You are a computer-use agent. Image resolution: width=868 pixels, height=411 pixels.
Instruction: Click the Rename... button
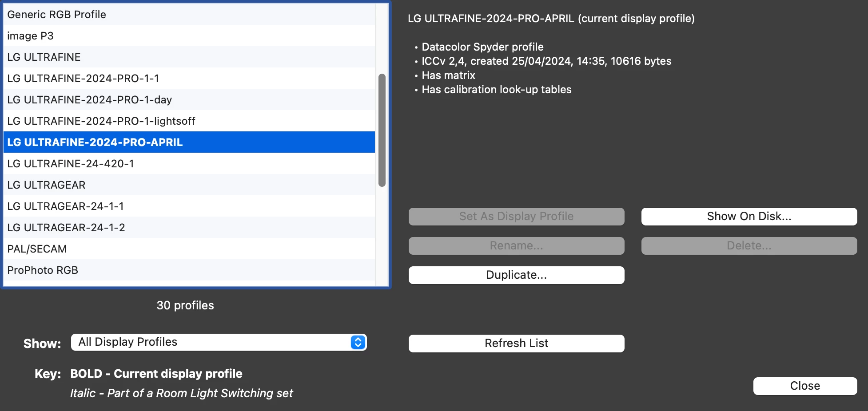pos(516,246)
